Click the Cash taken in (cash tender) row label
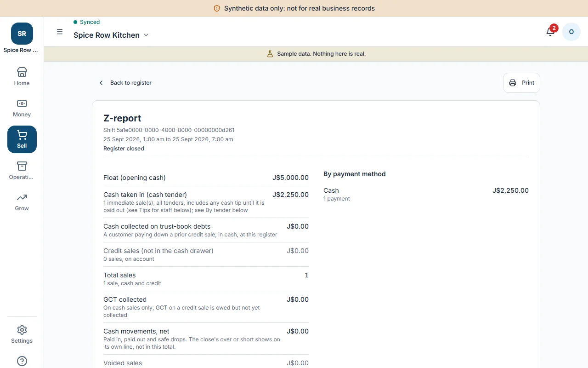 click(145, 195)
